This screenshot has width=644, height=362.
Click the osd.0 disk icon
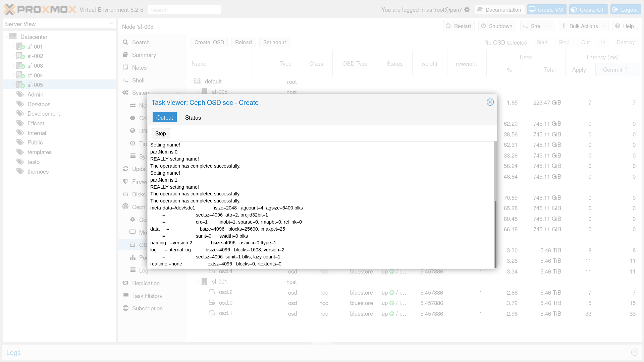click(212, 302)
